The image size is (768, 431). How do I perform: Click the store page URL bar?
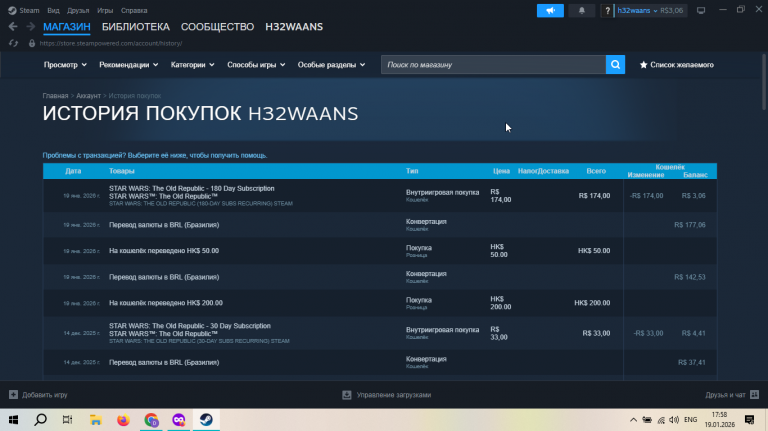tap(111, 43)
